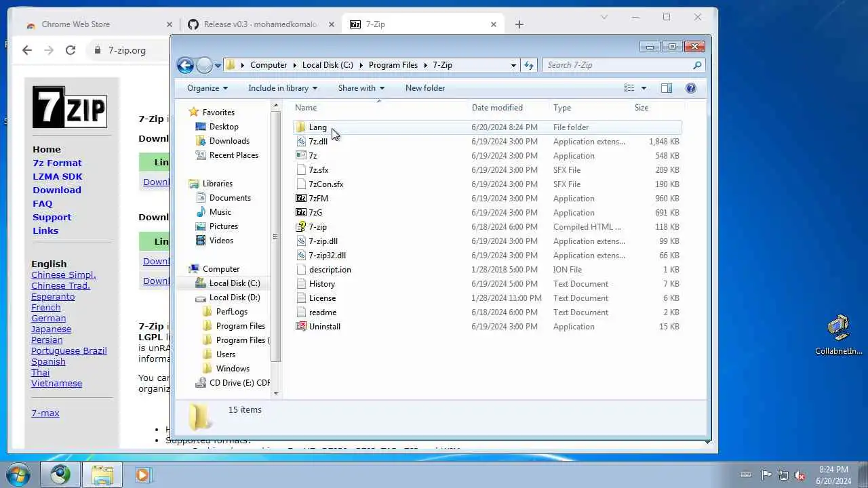Switch to the 7-Zip browser tab
868x488 pixels.
click(424, 24)
